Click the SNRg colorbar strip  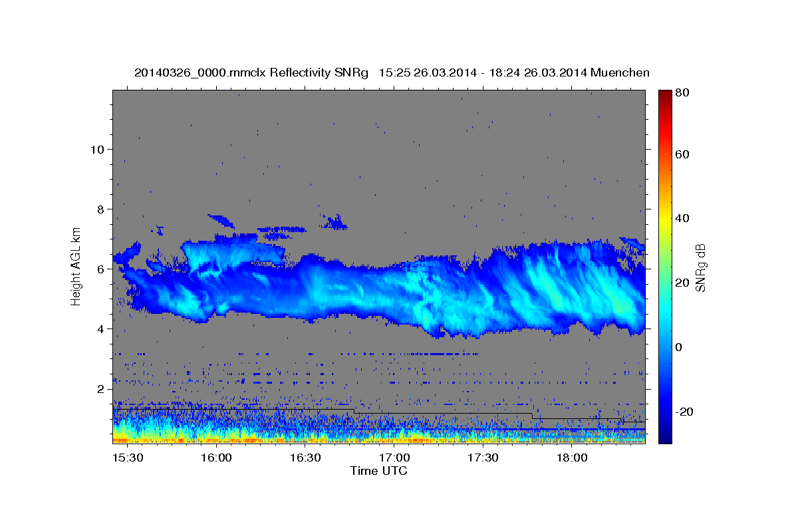[665, 267]
